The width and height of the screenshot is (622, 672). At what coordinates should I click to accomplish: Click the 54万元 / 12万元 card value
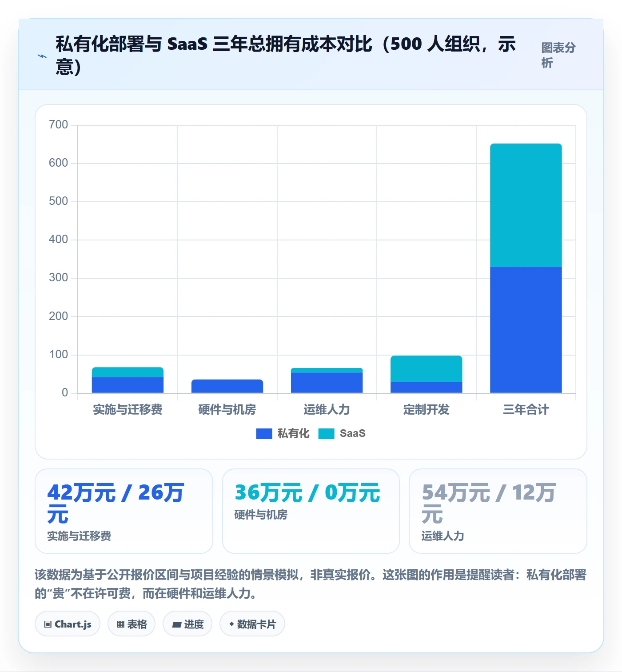pos(489,503)
